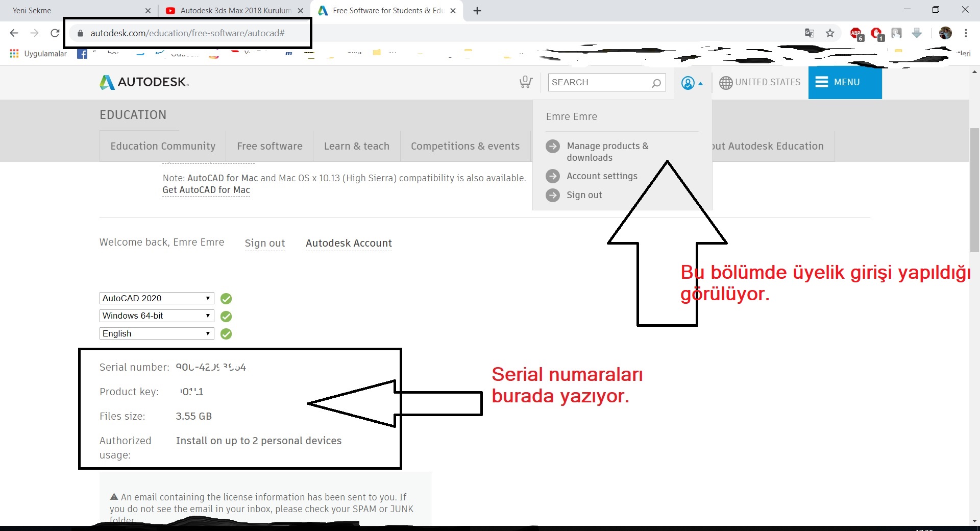Reload the page with refresh icon
Image resolution: width=980 pixels, height=531 pixels.
(x=55, y=33)
